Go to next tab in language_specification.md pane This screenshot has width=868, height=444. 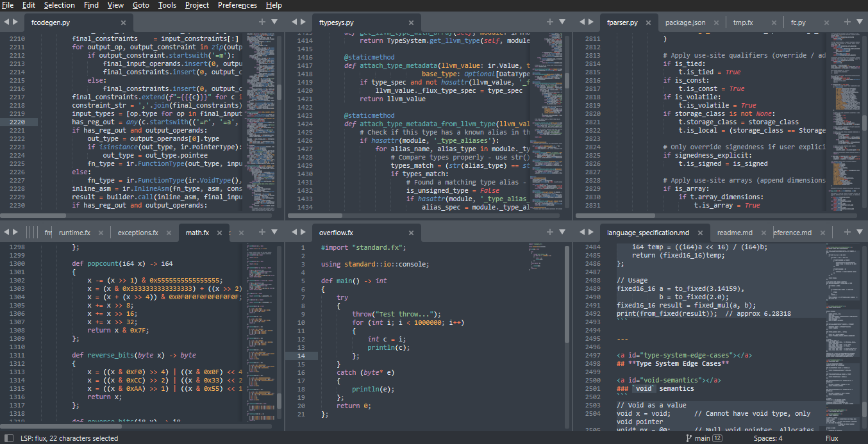(591, 232)
